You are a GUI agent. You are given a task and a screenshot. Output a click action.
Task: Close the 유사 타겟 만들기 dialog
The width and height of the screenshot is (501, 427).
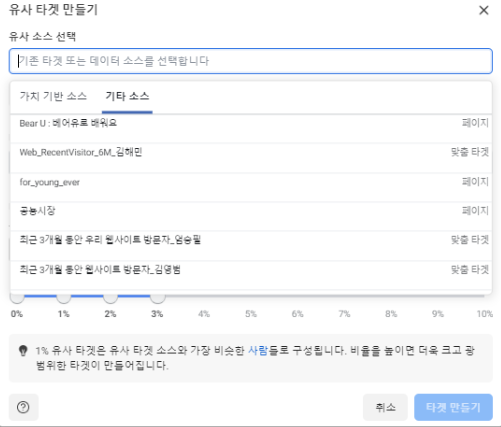pos(484,10)
